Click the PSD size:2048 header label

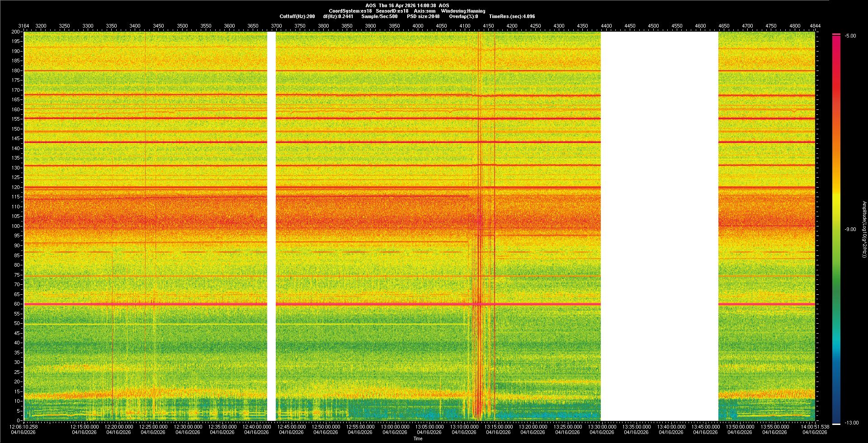423,16
